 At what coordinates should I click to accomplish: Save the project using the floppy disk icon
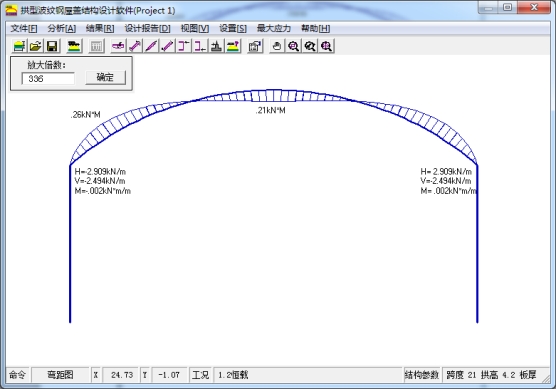(52, 46)
